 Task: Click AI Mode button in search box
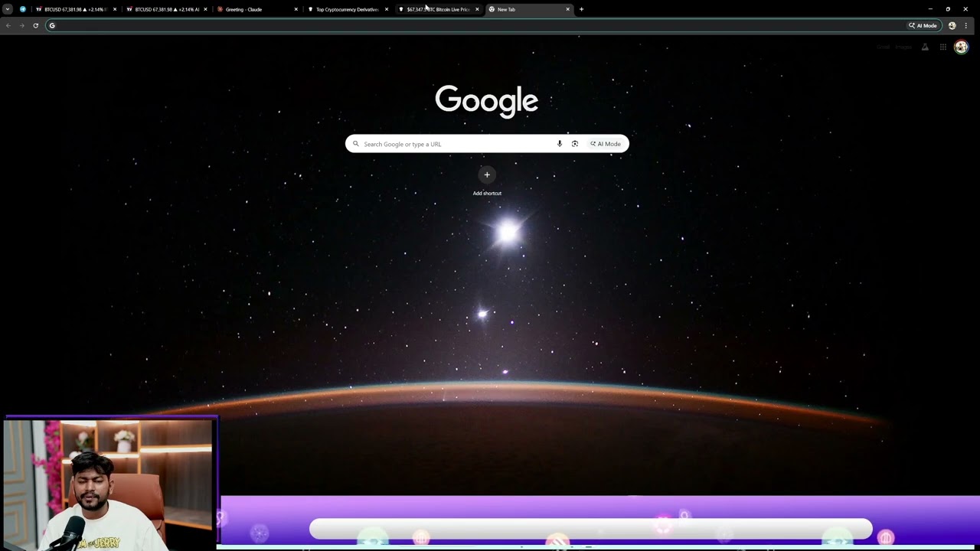coord(606,144)
